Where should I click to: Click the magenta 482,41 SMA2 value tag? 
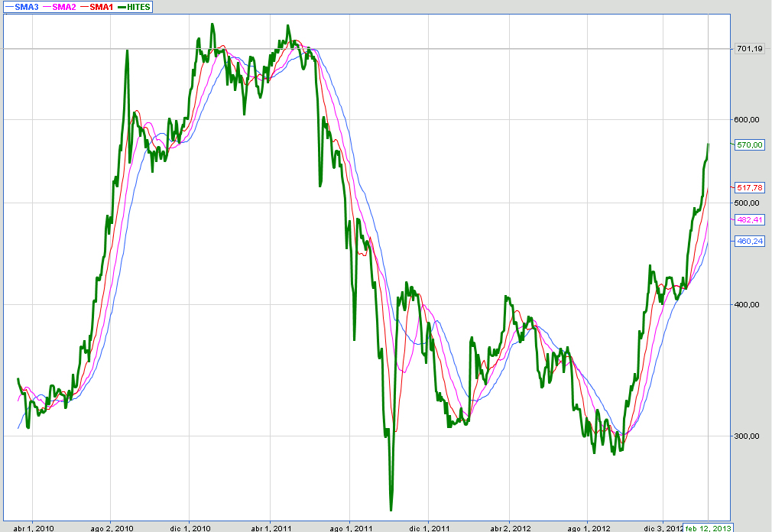pyautogui.click(x=749, y=220)
